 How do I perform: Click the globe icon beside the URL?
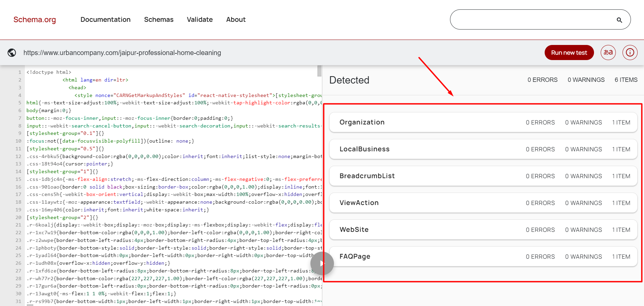click(x=12, y=53)
